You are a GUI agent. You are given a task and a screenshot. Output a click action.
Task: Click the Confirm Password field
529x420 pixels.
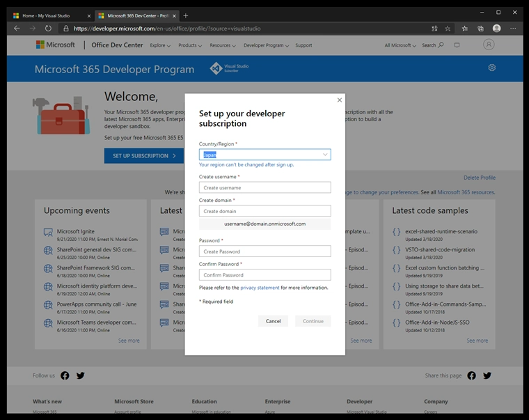[264, 275]
